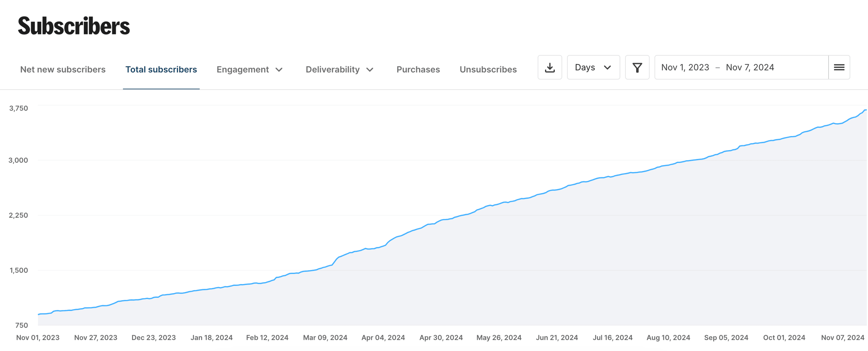Select the Jun 21, 2024 axis label
This screenshot has height=351, width=868.
pos(557,338)
